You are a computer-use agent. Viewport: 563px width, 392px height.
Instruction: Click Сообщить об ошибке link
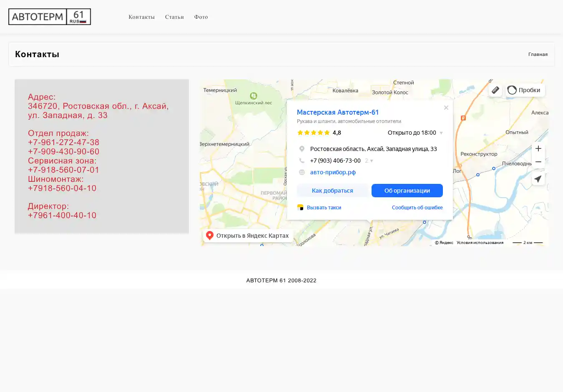tap(417, 208)
